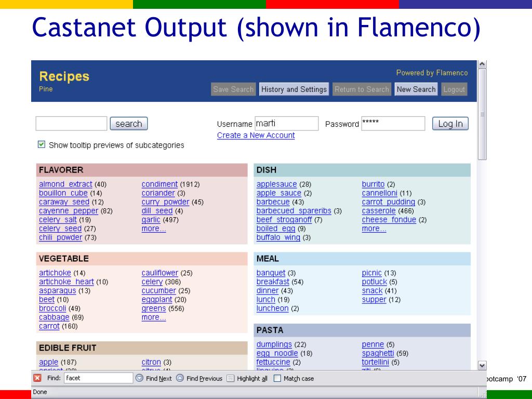Select the carrot link
Viewport: 532px width, 399px height.
tap(49, 326)
